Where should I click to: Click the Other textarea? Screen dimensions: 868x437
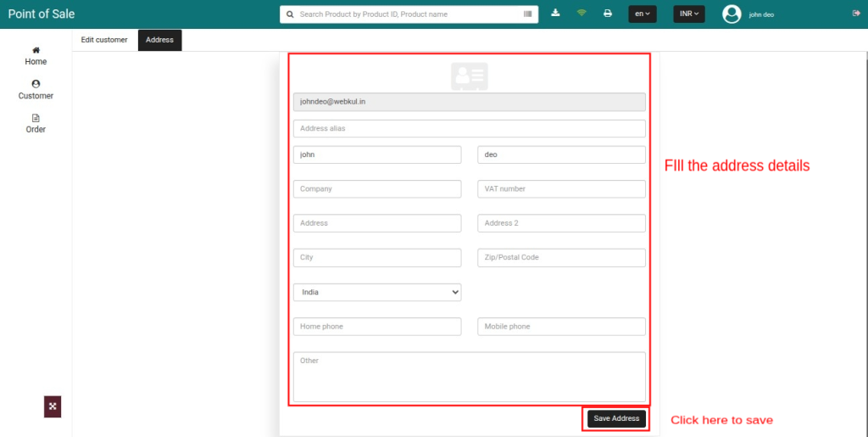click(470, 377)
